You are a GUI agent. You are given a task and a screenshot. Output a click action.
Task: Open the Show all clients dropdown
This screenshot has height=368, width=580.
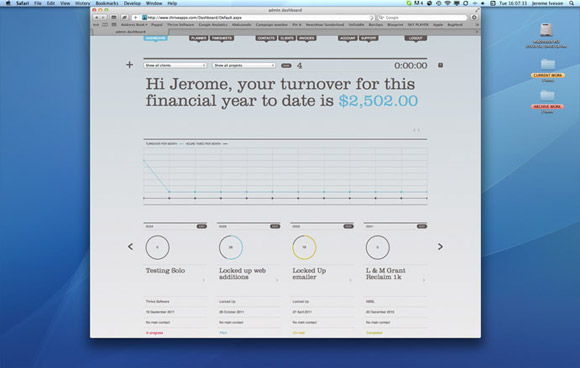click(175, 65)
